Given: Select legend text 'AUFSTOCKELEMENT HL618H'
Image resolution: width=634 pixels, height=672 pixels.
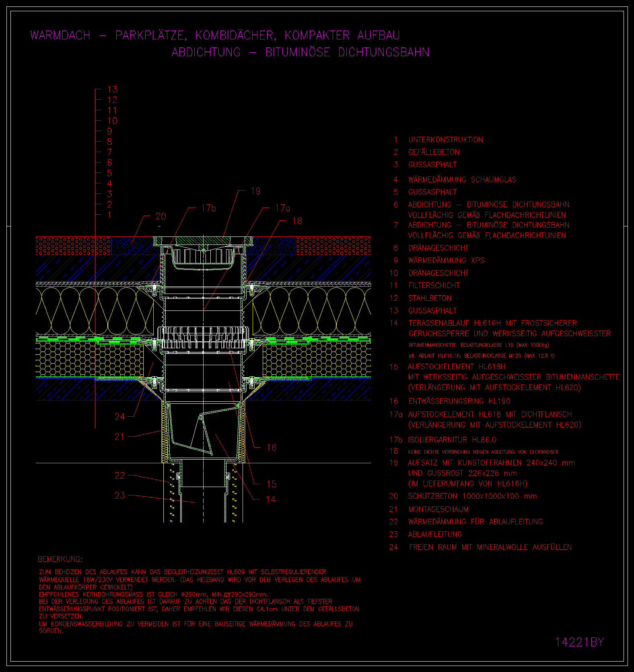Looking at the screenshot, I should (x=457, y=367).
